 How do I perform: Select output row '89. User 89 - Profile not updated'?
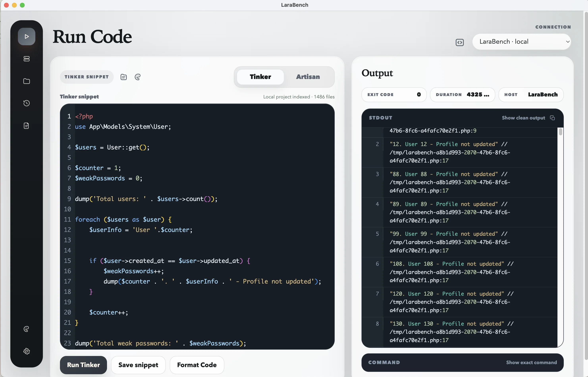[460, 212]
